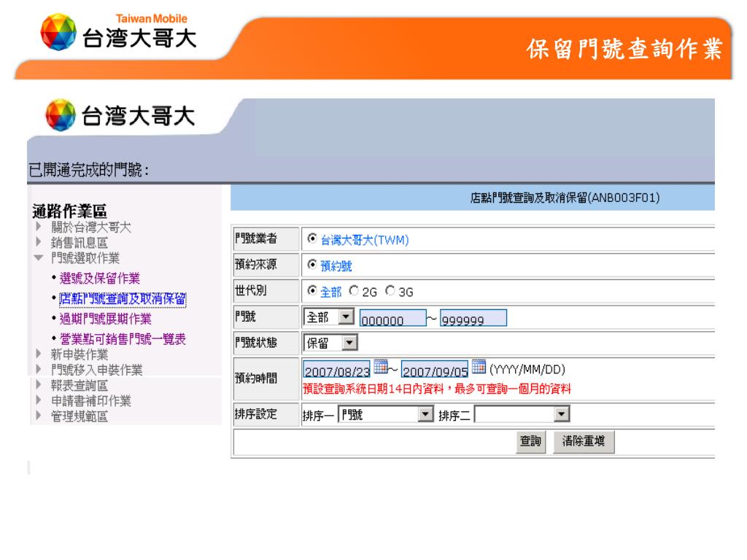
Task: Click the 銷售訊息區 menu label
Action: pos(80,243)
